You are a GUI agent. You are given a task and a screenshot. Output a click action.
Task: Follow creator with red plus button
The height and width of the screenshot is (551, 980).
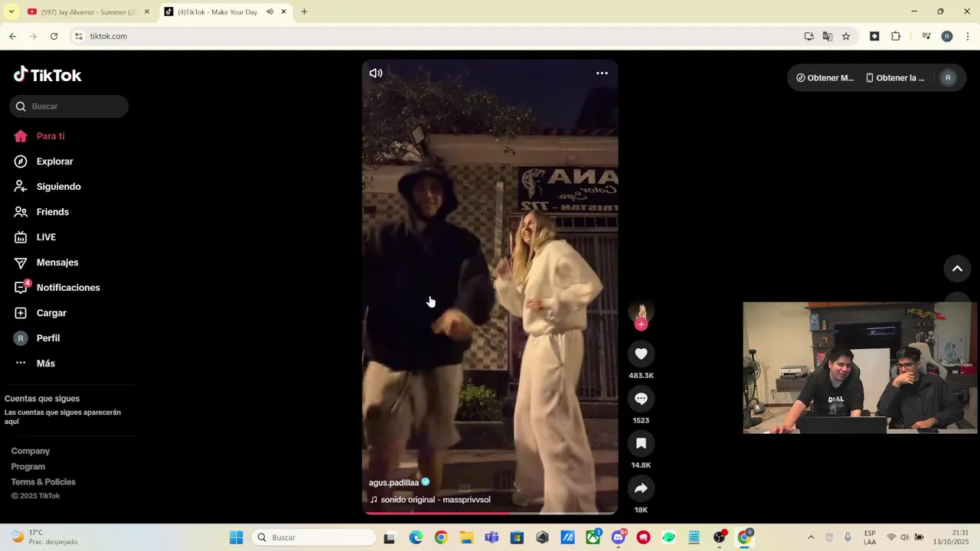pos(642,324)
